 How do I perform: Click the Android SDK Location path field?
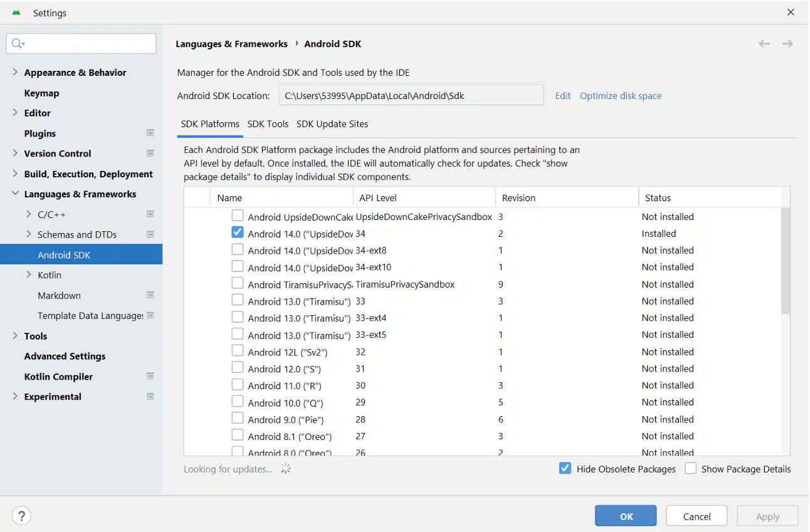pos(411,95)
